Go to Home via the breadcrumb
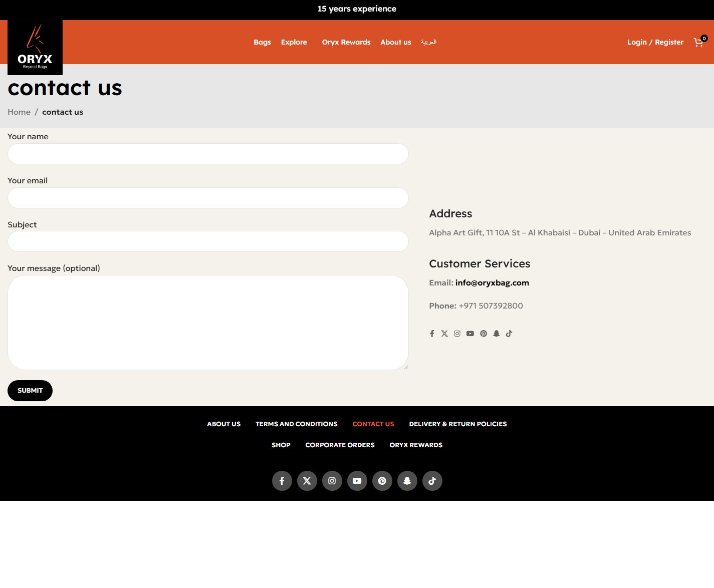The width and height of the screenshot is (714, 588). (x=19, y=112)
